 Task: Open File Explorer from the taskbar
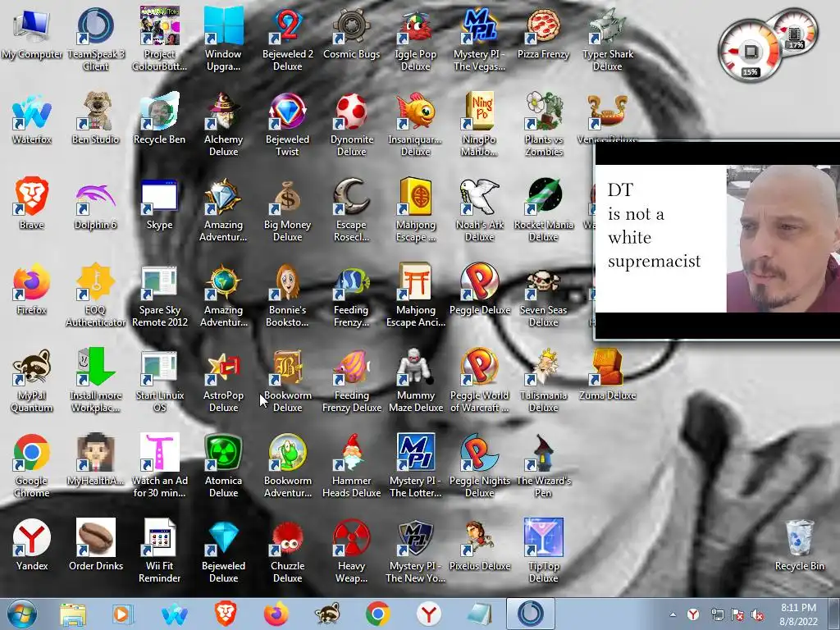[73, 614]
